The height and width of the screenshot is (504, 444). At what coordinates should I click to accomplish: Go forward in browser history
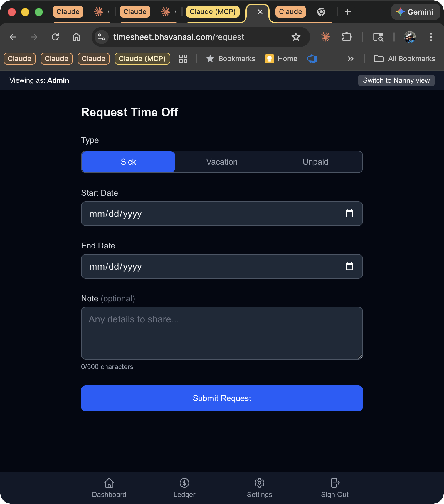tap(34, 37)
